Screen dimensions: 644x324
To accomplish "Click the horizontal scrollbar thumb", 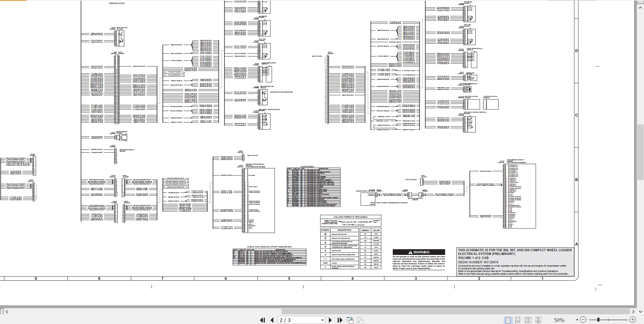I will (455, 312).
